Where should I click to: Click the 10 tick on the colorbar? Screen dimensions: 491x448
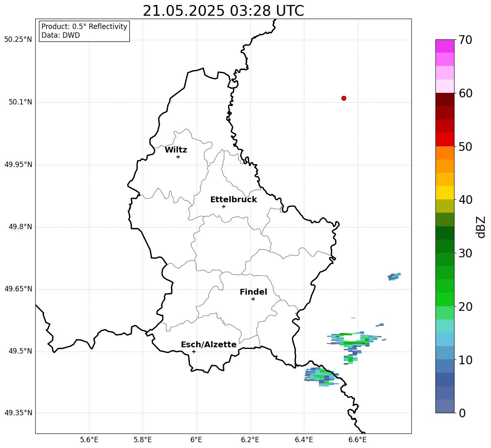(465, 360)
